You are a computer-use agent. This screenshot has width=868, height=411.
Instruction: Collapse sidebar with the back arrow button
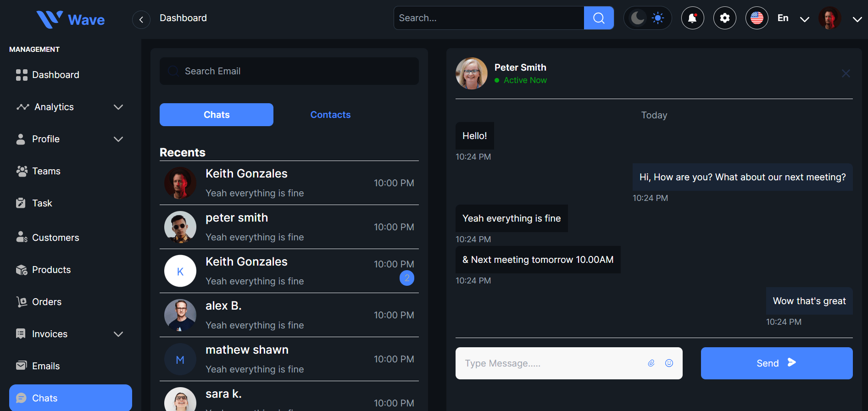(141, 20)
